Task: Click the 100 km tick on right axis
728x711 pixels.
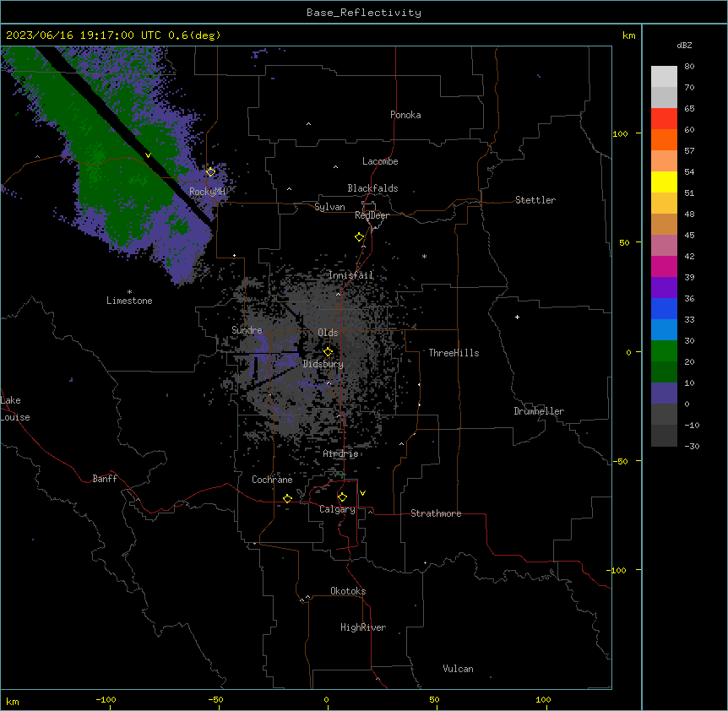Action: click(x=620, y=133)
